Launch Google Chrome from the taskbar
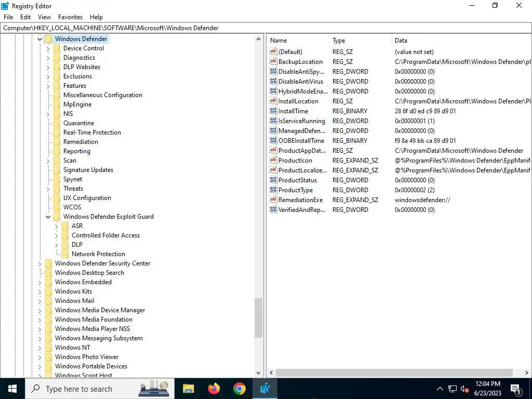Image resolution: width=532 pixels, height=399 pixels. click(239, 389)
